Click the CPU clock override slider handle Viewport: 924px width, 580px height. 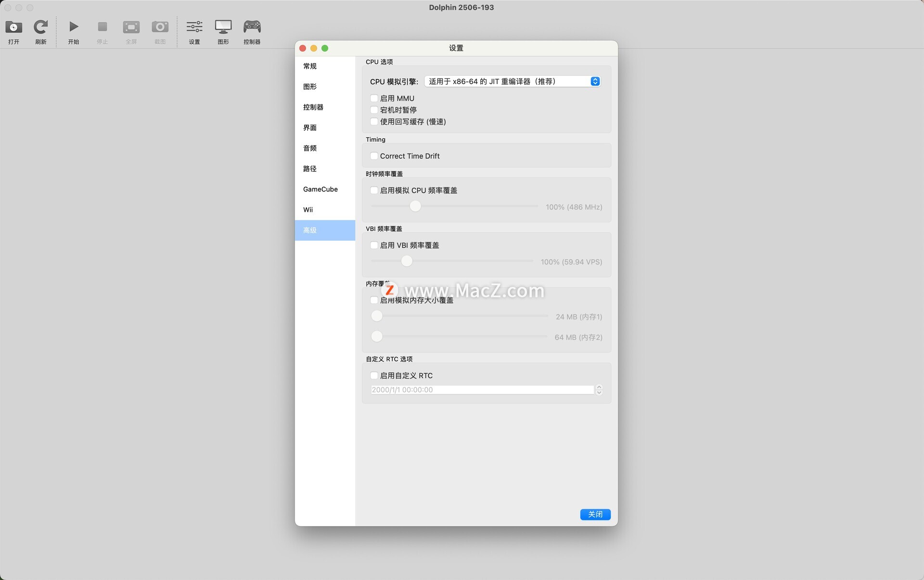click(x=415, y=206)
